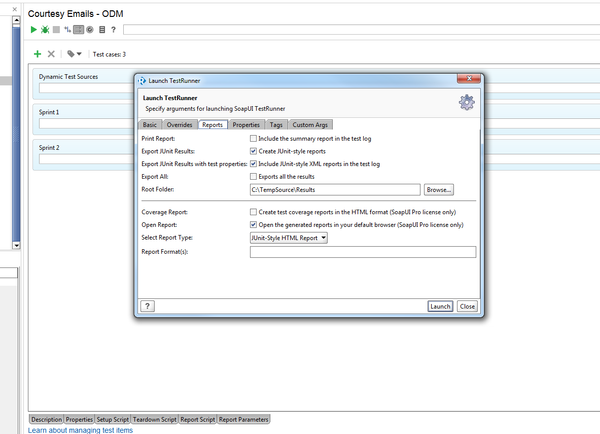Click the green bug debug icon

(45, 29)
